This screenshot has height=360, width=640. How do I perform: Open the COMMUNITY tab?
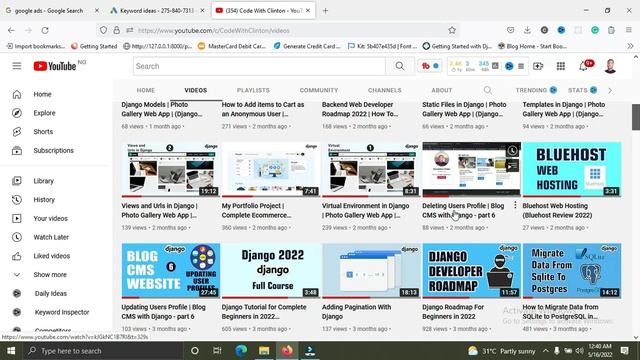(319, 90)
